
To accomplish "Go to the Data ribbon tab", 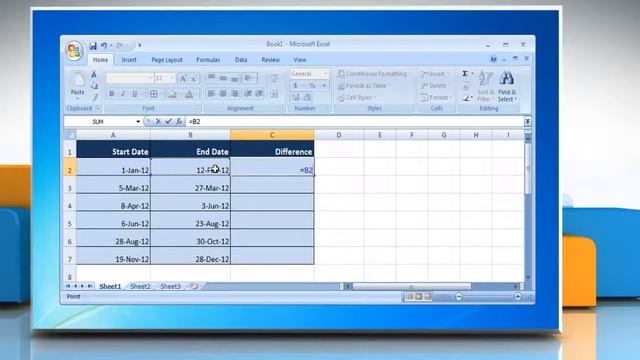I will [x=241, y=60].
